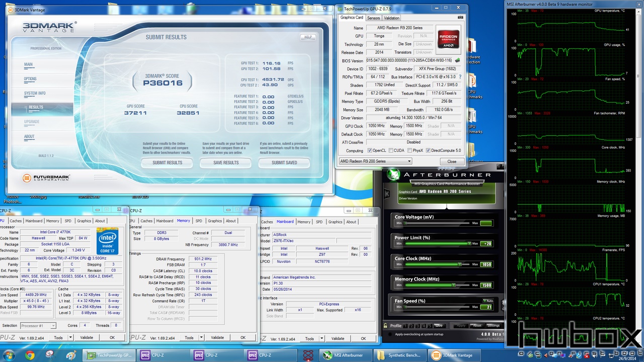644x362 pixels.
Task: Select System Info in 3DMark sidebar
Action: pos(35,93)
